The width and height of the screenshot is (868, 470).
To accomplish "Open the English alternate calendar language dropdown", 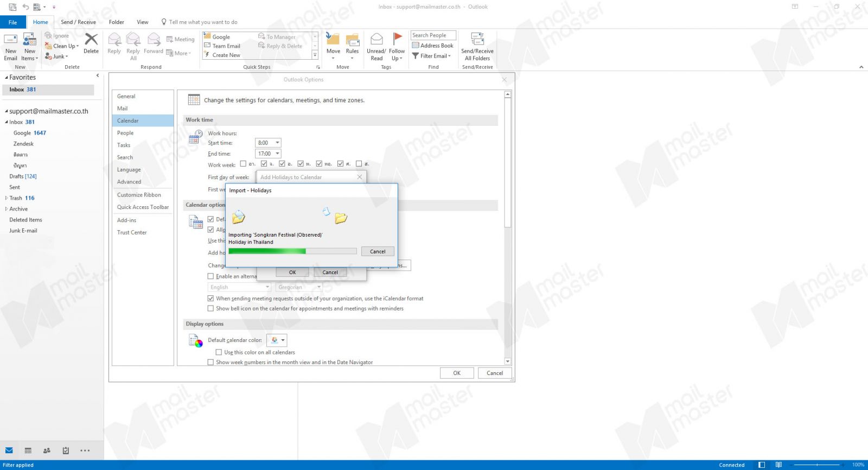I will 239,287.
